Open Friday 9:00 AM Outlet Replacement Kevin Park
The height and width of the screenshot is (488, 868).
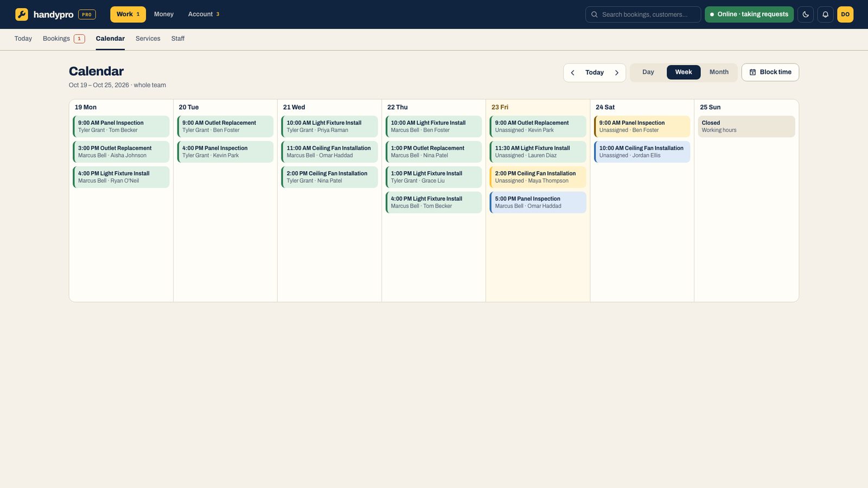(x=538, y=126)
